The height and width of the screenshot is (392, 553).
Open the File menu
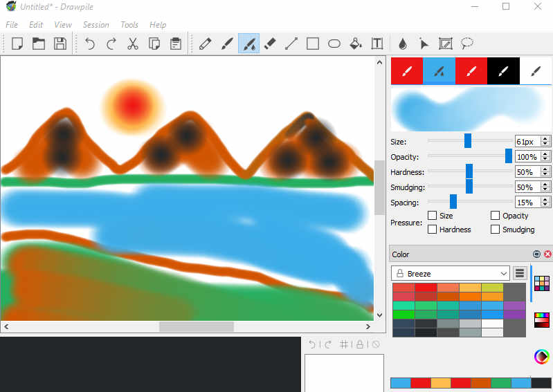[12, 25]
